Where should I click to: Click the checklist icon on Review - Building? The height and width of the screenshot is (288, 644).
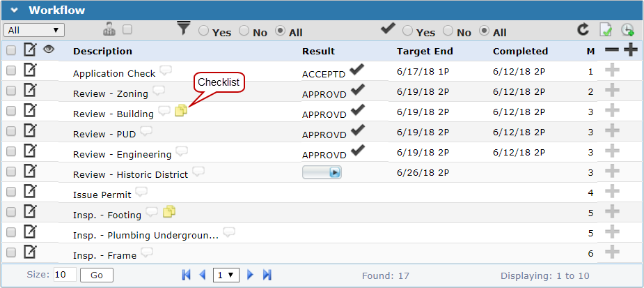(181, 111)
